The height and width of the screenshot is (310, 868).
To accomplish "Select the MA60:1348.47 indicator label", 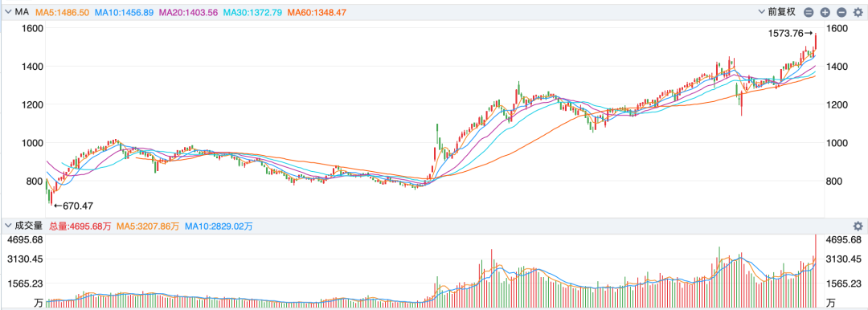I will (317, 12).
